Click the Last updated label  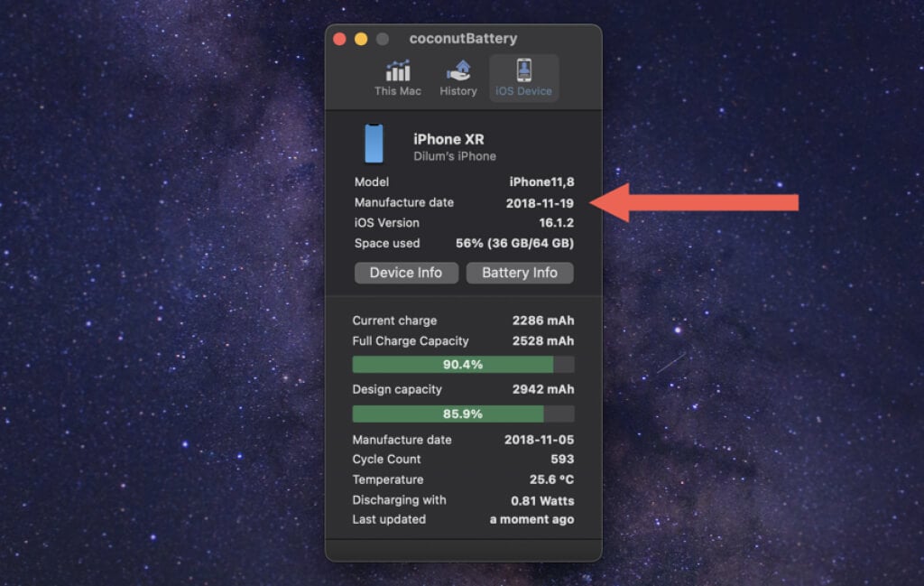(389, 520)
